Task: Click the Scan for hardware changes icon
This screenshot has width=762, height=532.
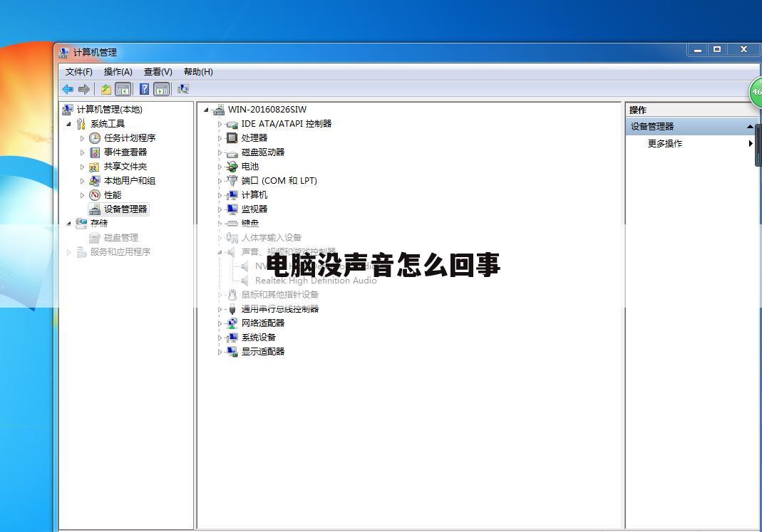Action: (182, 89)
